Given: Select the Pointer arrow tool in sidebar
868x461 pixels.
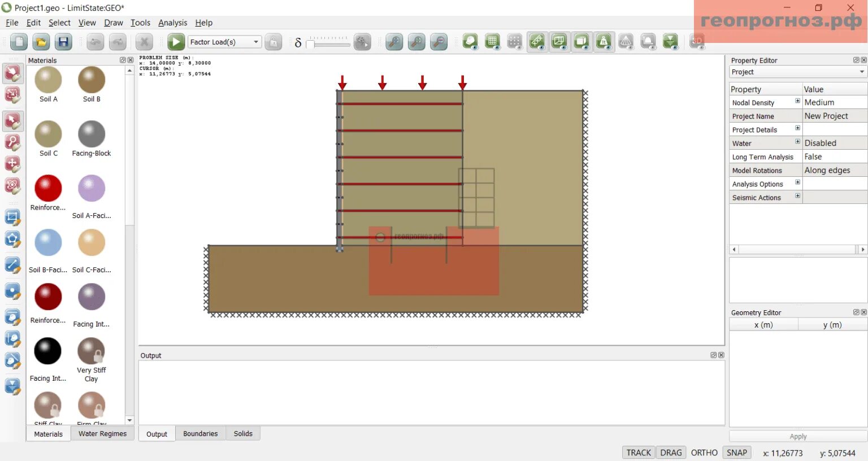Looking at the screenshot, I should pos(12,121).
